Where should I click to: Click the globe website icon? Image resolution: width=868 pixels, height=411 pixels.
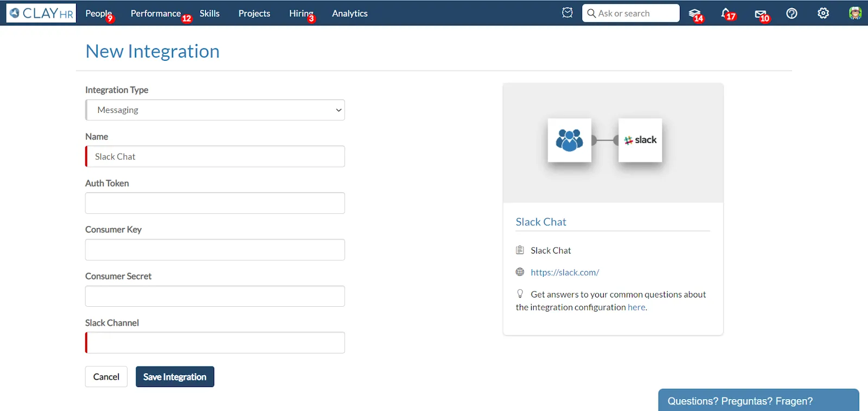(x=520, y=271)
